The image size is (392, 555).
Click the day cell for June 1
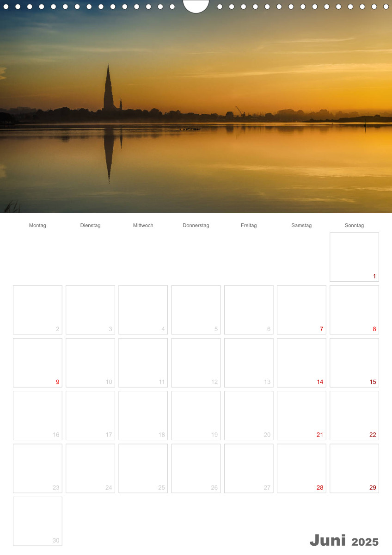pos(354,257)
